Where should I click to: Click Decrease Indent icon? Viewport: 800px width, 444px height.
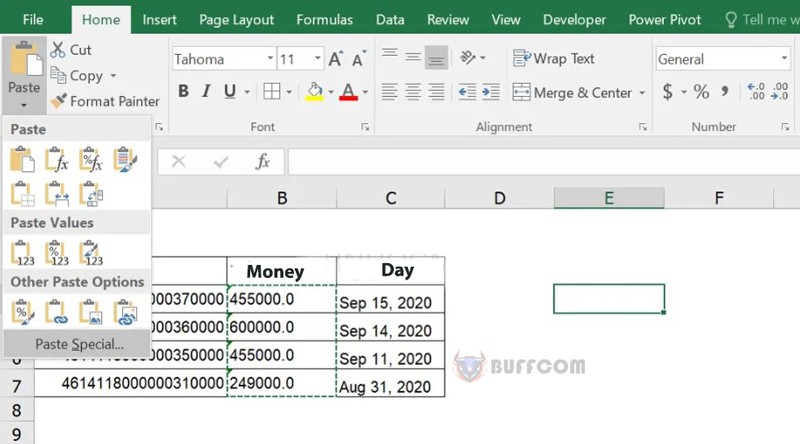pyautogui.click(x=467, y=92)
